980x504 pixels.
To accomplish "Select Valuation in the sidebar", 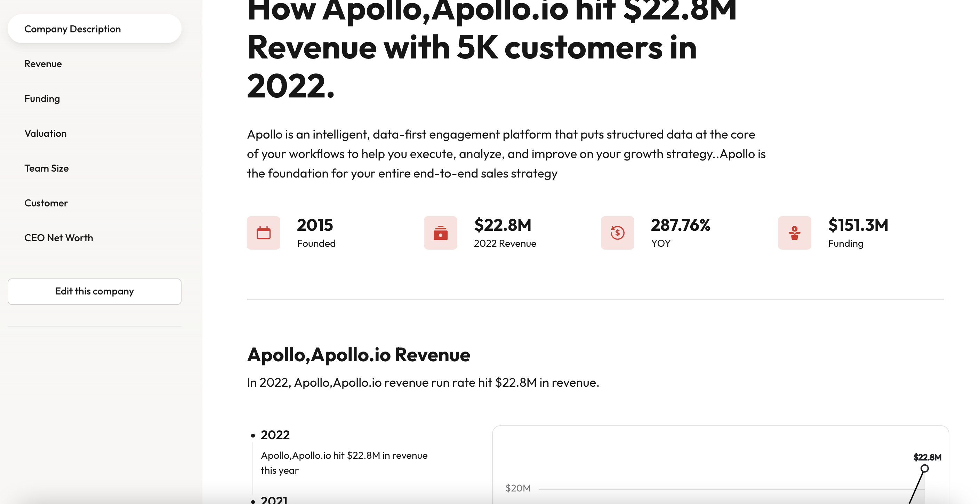I will click(x=45, y=134).
